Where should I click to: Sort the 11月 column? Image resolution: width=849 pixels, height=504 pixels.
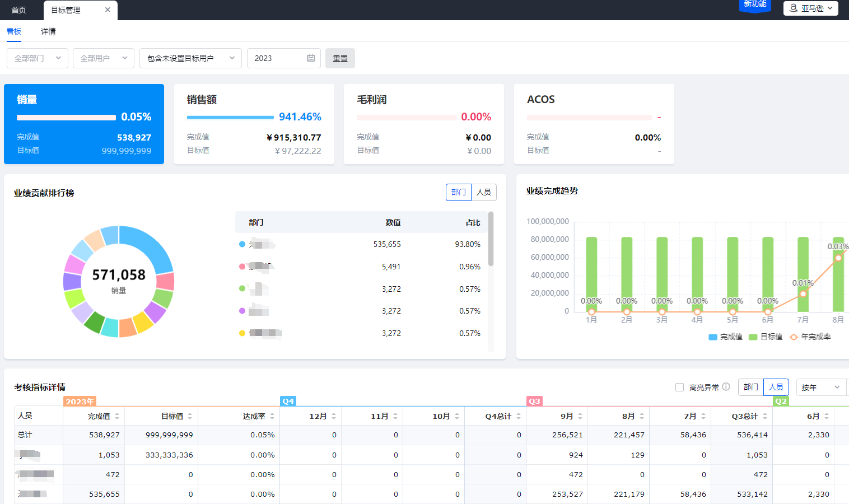[395, 416]
